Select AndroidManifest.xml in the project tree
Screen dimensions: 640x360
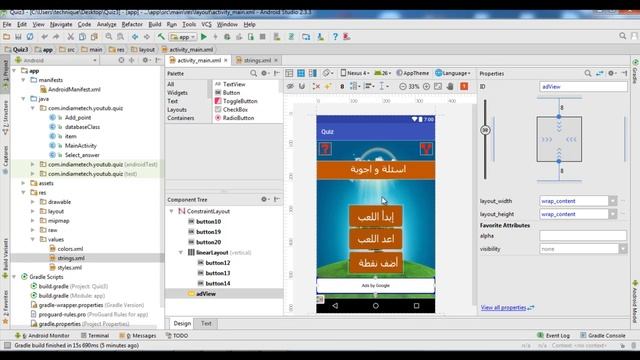point(74,89)
